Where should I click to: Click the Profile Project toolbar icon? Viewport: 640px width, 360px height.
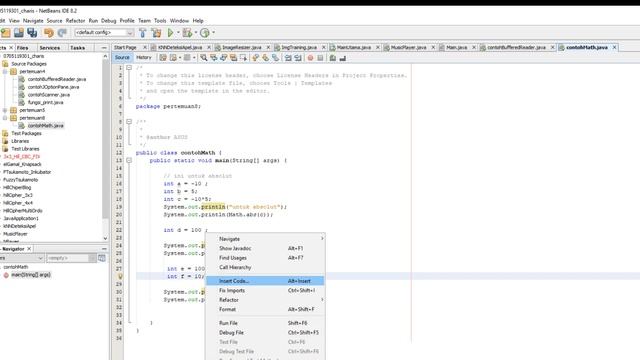(x=205, y=33)
